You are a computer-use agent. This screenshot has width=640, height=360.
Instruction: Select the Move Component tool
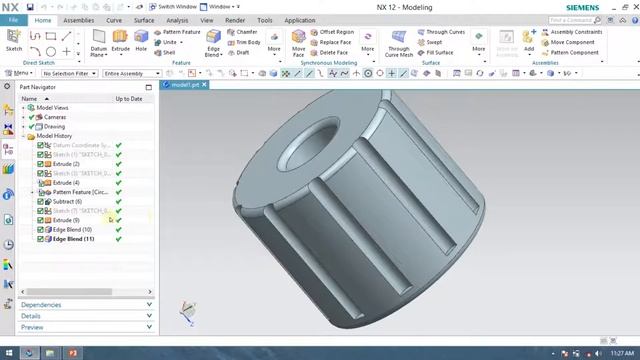tap(568, 42)
